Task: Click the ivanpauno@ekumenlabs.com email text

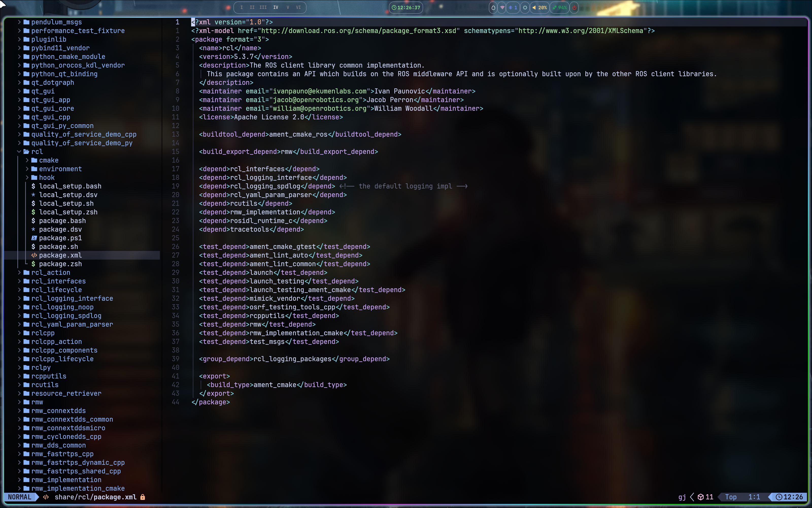Action: tap(320, 91)
